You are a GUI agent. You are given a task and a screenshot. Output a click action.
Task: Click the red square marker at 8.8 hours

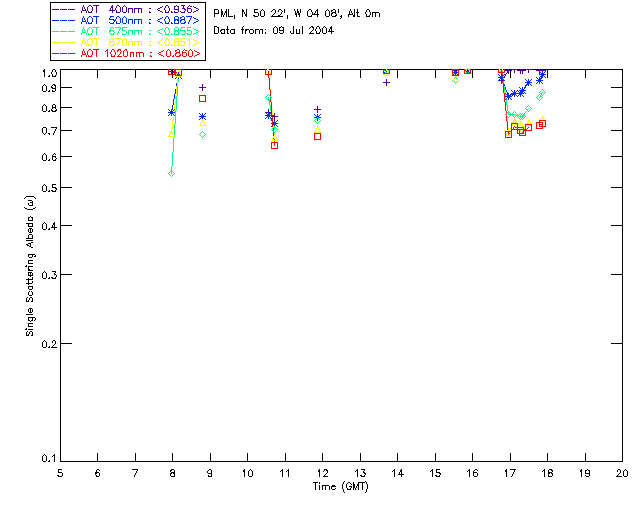click(x=202, y=98)
